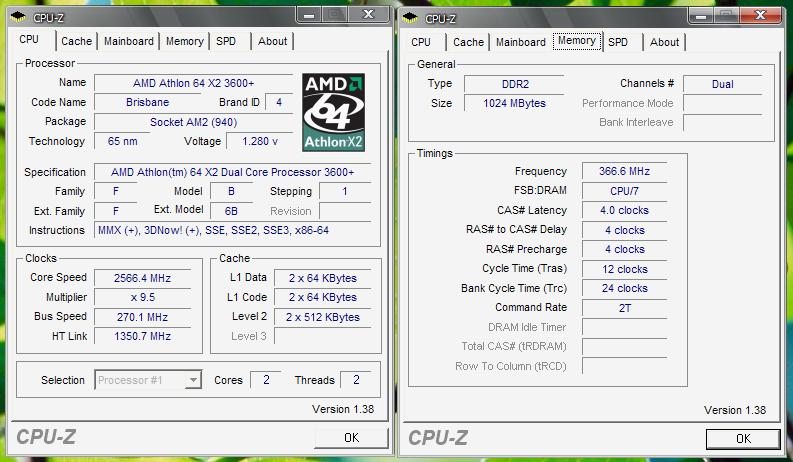This screenshot has width=793, height=462.
Task: Open the About tab in the left window
Action: tap(273, 41)
